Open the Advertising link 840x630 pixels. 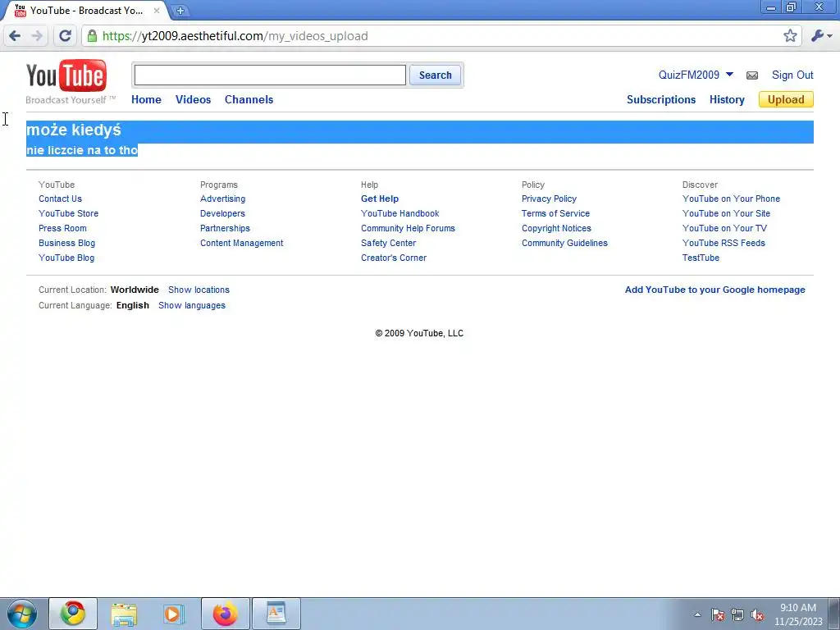coord(223,199)
